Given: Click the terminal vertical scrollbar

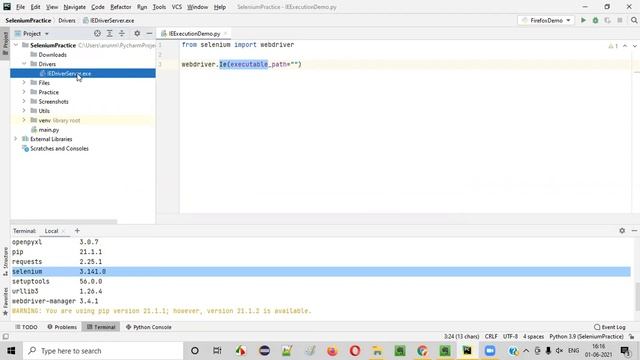Looking at the screenshot, I should pyautogui.click(x=637, y=296).
